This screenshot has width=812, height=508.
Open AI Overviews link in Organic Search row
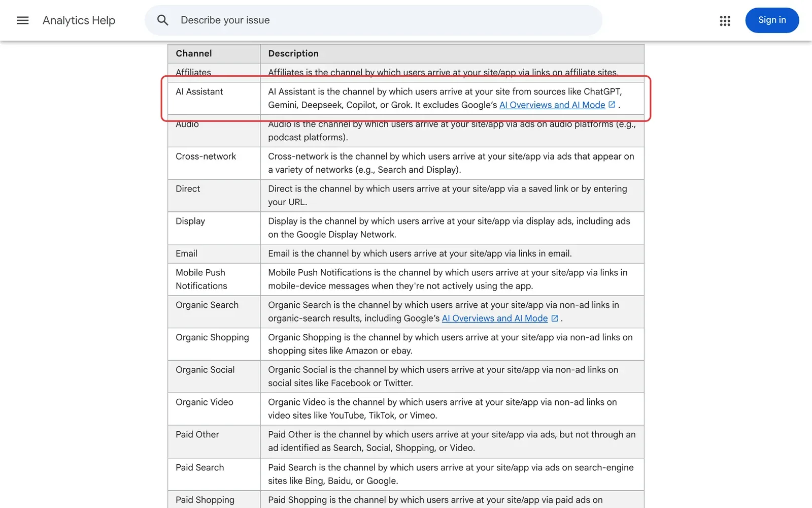tap(495, 318)
